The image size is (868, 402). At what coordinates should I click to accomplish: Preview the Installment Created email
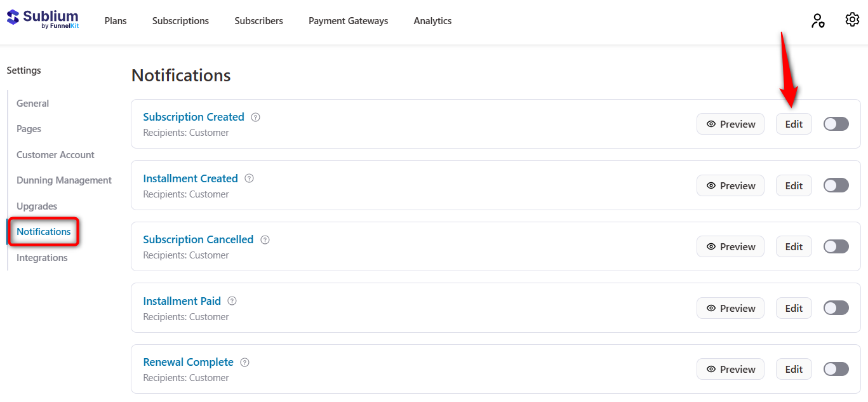pyautogui.click(x=730, y=185)
